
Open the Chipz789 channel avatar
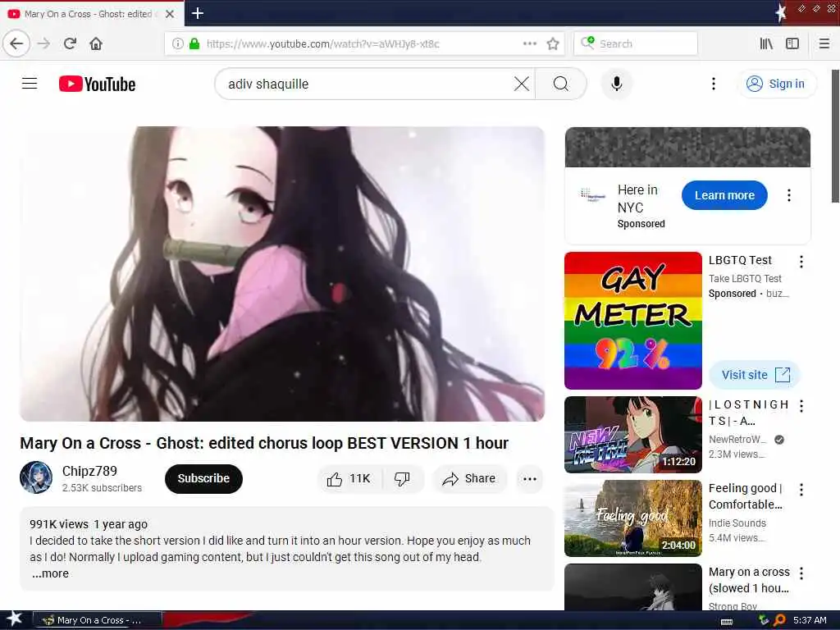point(36,477)
